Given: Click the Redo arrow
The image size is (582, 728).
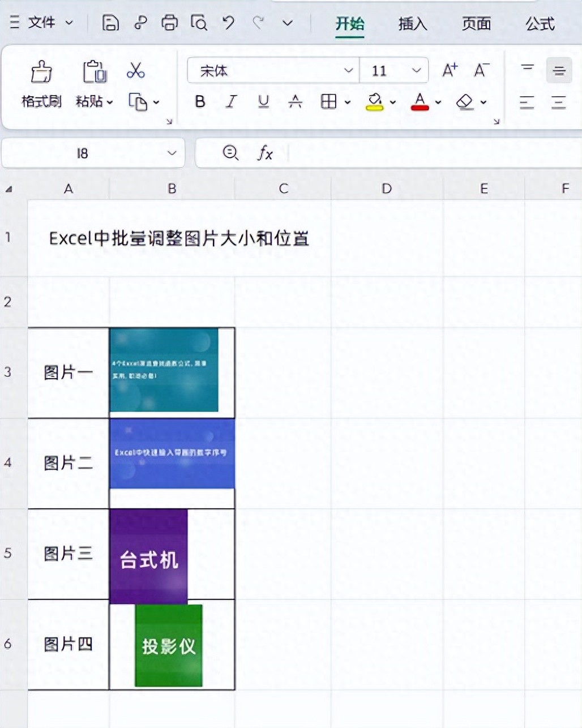Looking at the screenshot, I should [x=258, y=23].
